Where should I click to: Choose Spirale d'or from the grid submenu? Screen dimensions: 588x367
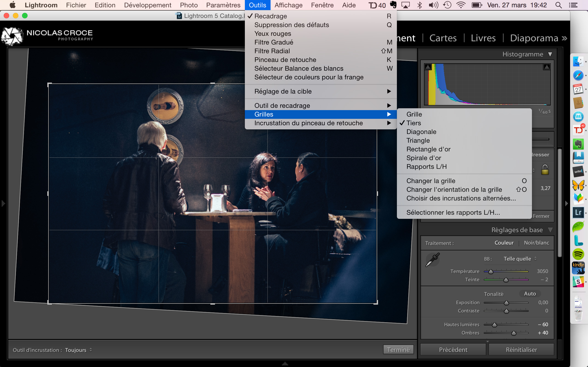tap(424, 158)
